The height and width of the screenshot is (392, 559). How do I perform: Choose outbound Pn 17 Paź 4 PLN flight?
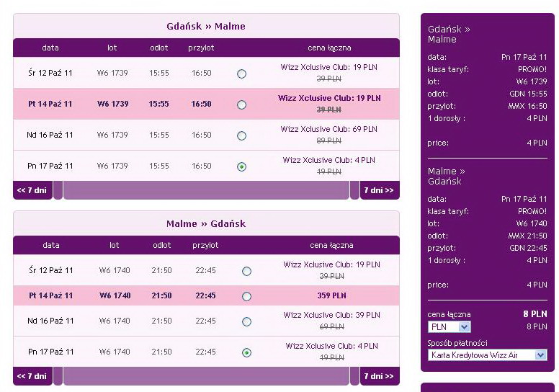pyautogui.click(x=241, y=166)
